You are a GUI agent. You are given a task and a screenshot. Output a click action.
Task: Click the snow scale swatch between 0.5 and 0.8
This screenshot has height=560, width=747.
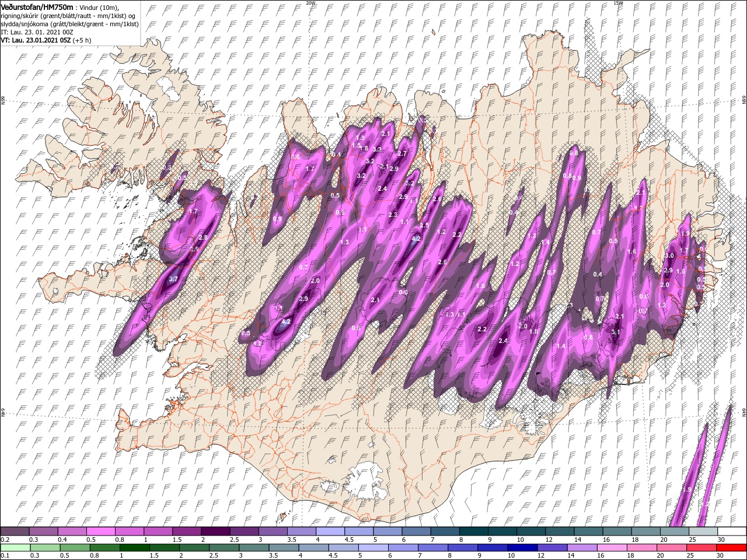[100, 531]
